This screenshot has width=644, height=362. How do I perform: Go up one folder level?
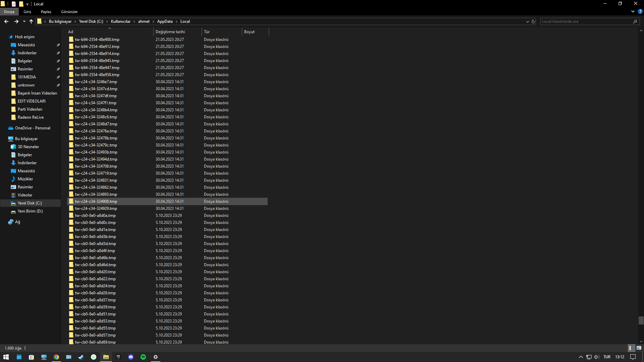pos(31,21)
